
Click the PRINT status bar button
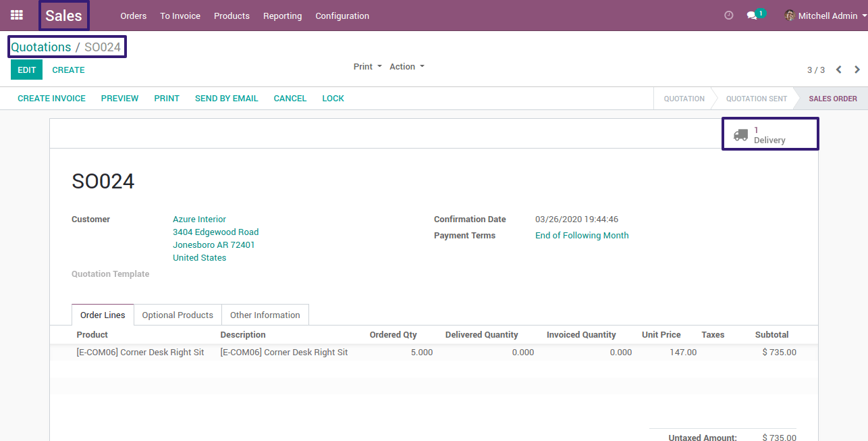[167, 98]
